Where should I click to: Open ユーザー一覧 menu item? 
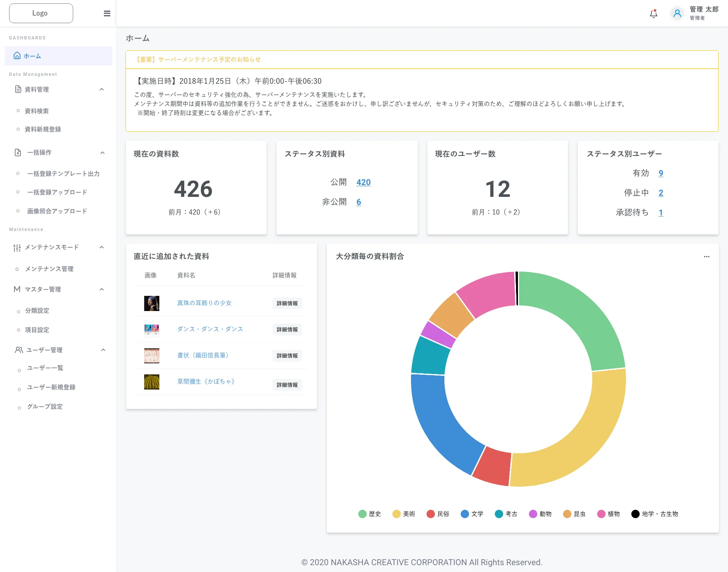coord(45,368)
